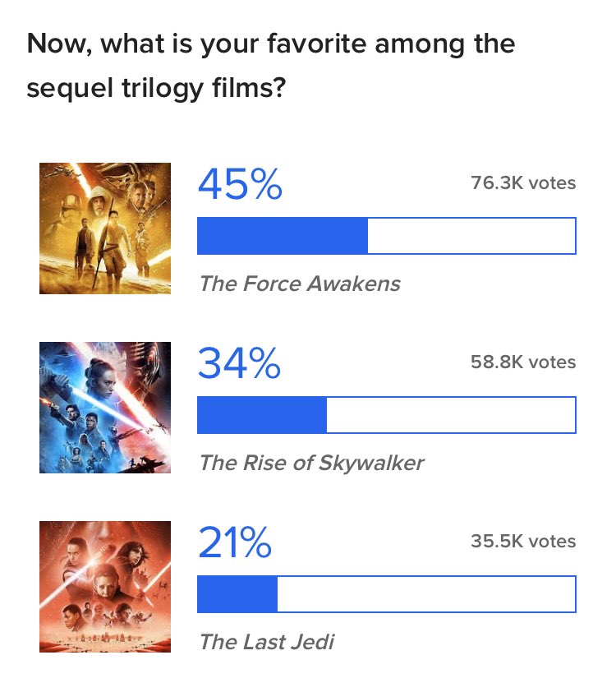Click the 21% result bar
This screenshot has height=692, width=616.
click(387, 594)
